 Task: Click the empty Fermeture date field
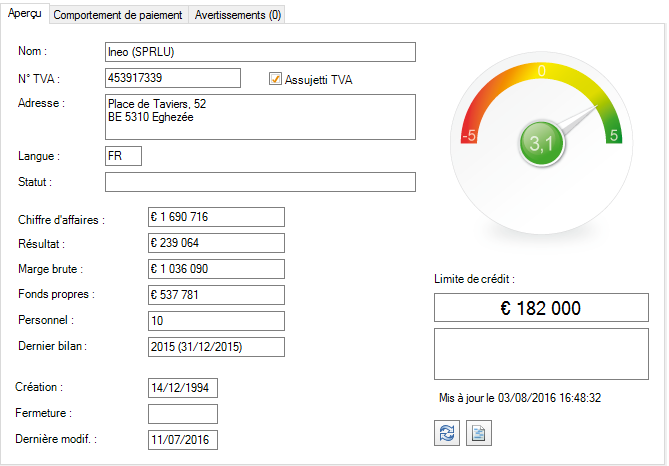pyautogui.click(x=182, y=414)
